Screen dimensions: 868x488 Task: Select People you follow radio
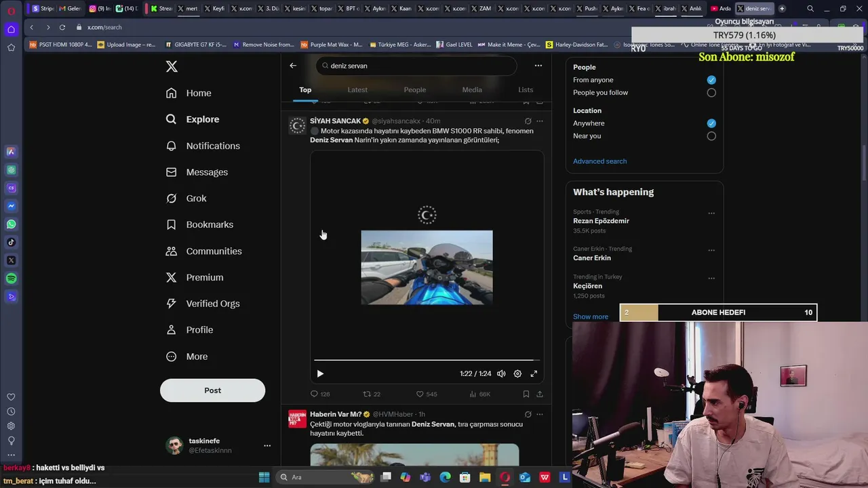711,93
